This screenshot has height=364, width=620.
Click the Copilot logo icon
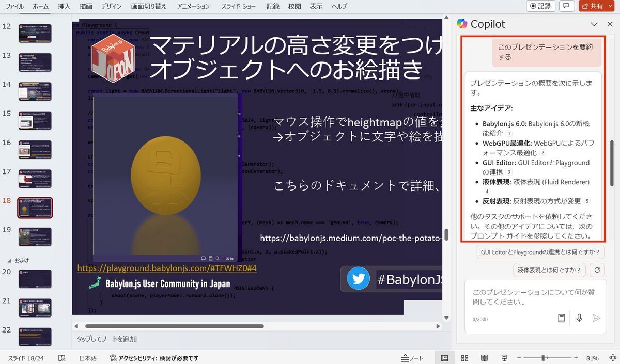click(x=462, y=24)
